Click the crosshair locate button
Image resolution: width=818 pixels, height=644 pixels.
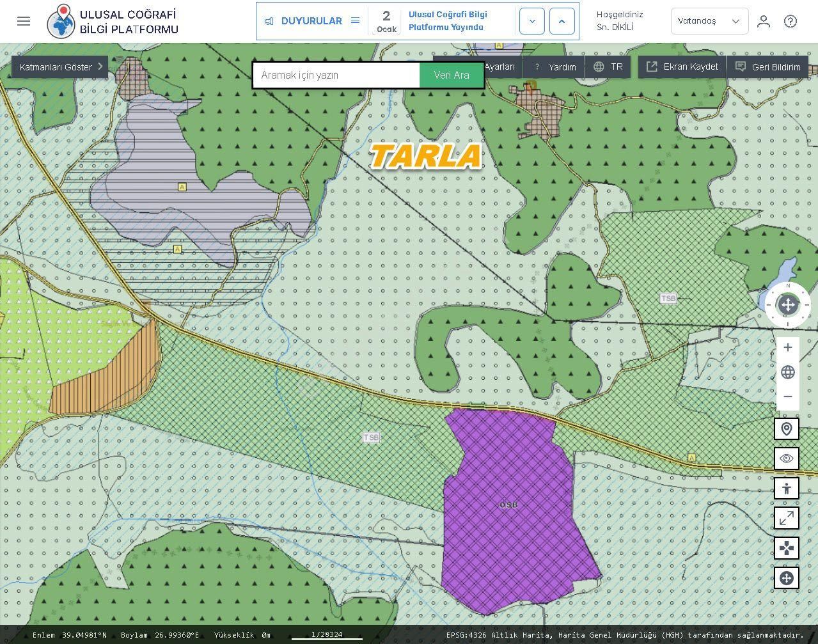pyautogui.click(x=787, y=578)
